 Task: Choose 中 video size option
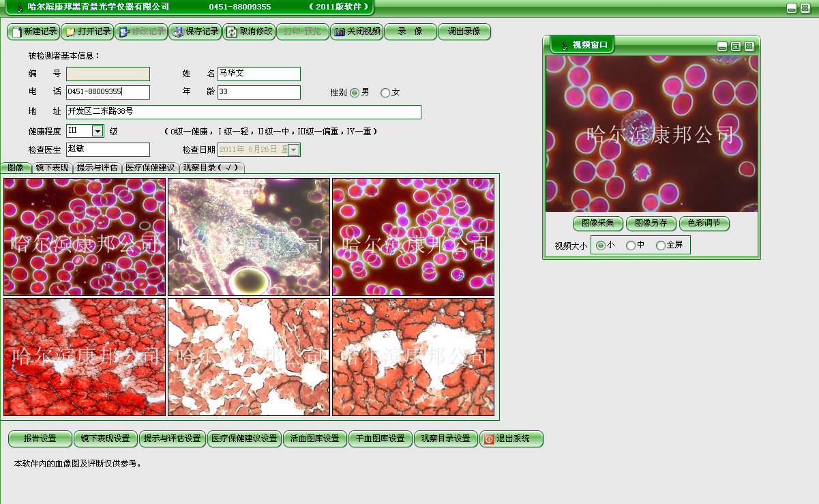[631, 246]
